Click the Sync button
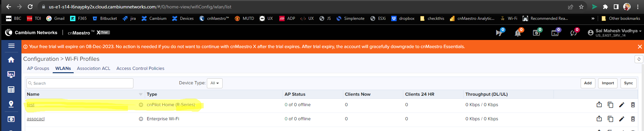Screen dimensions: 644x131 [x=629, y=83]
